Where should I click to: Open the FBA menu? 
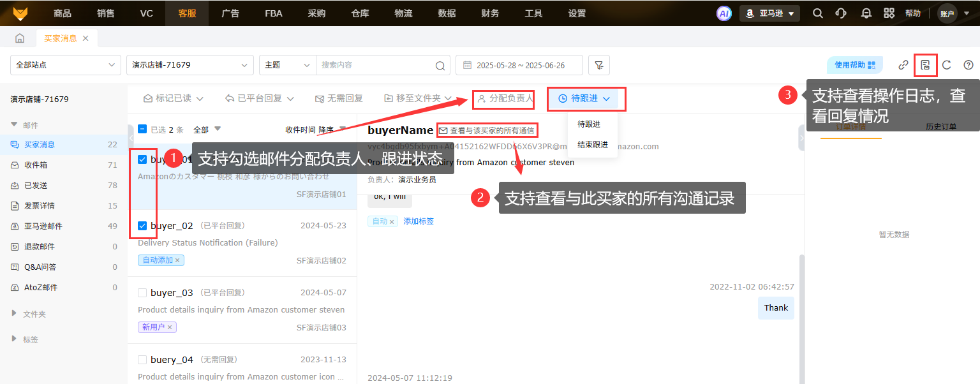(274, 13)
